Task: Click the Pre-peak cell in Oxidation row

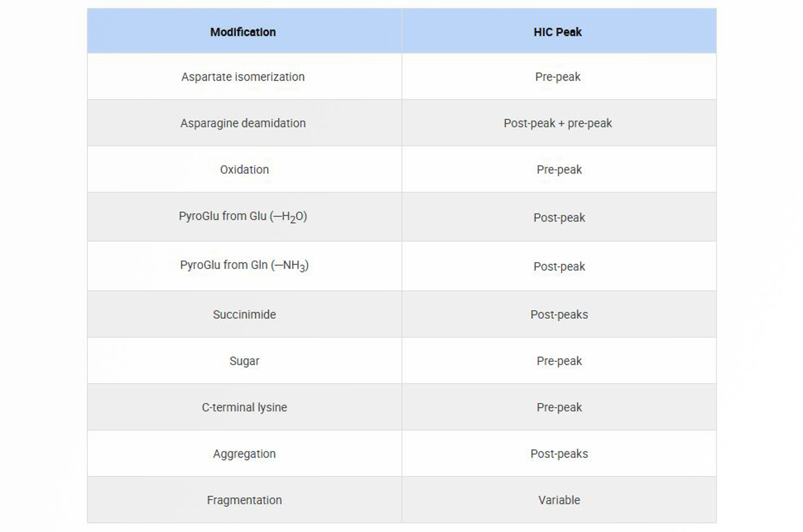Action: (559, 170)
